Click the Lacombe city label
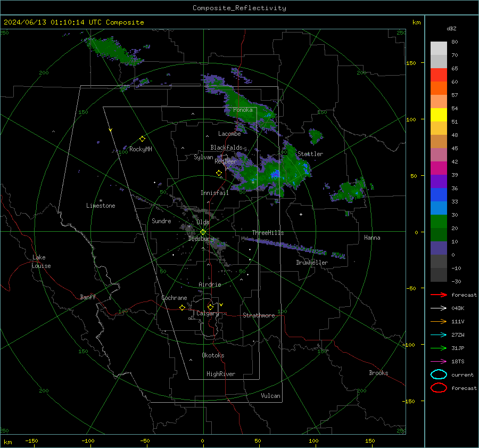Viewport: 479px width, 448px height. [229, 134]
